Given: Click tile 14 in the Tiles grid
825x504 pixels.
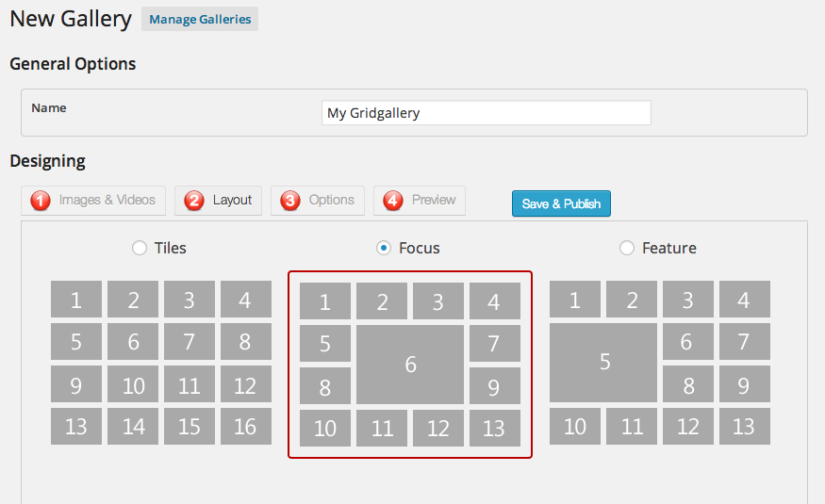Looking at the screenshot, I should [x=133, y=426].
